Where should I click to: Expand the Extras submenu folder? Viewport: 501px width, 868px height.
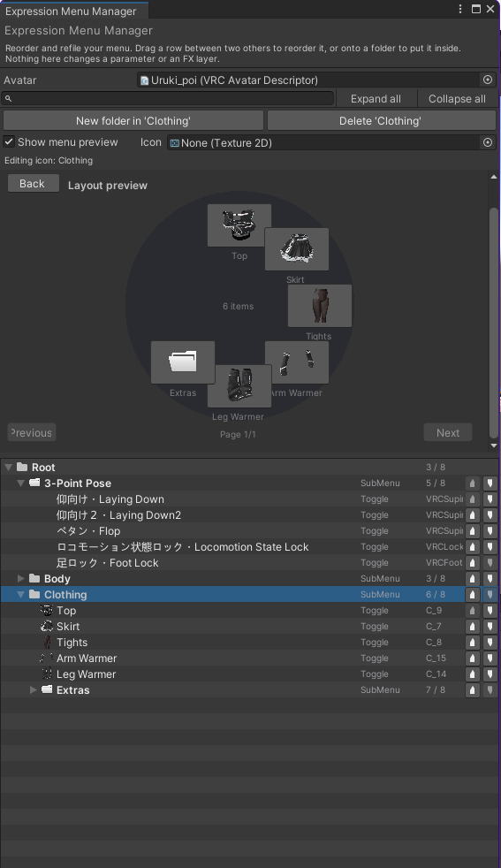pos(34,690)
